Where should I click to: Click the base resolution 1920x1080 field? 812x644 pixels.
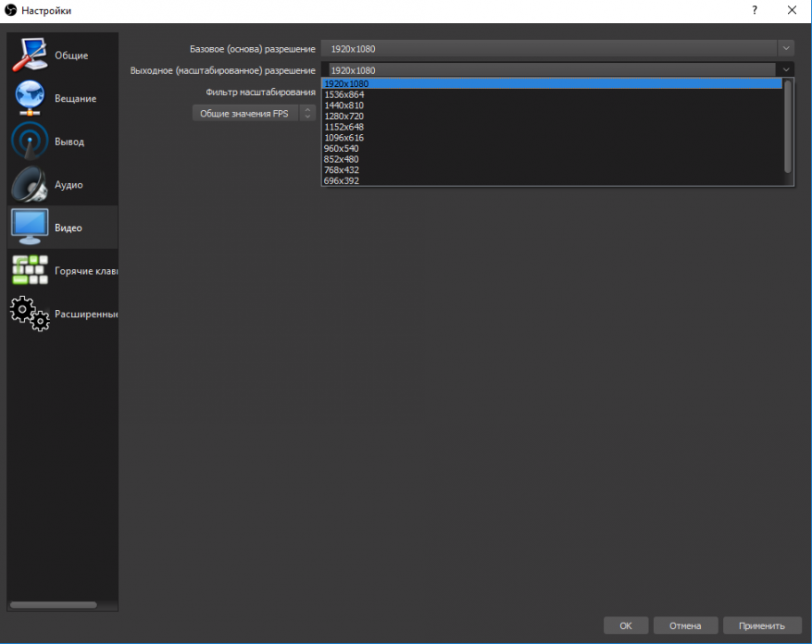coord(549,48)
